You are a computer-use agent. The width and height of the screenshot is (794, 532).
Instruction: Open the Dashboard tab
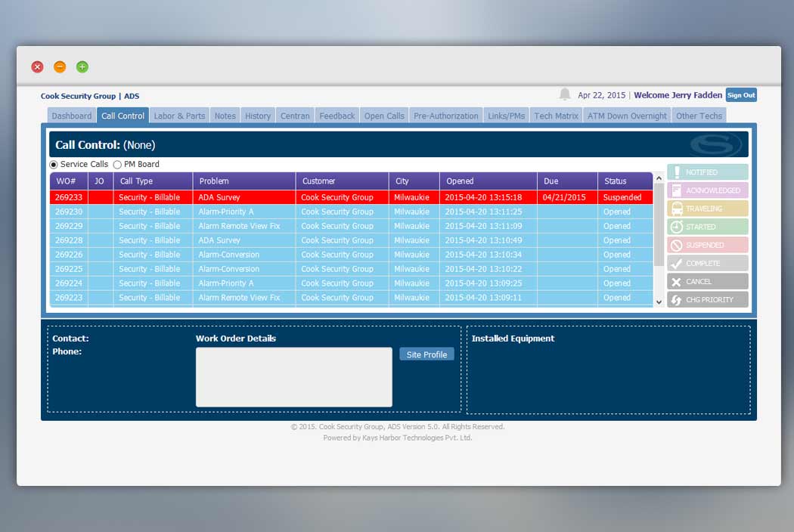click(71, 116)
